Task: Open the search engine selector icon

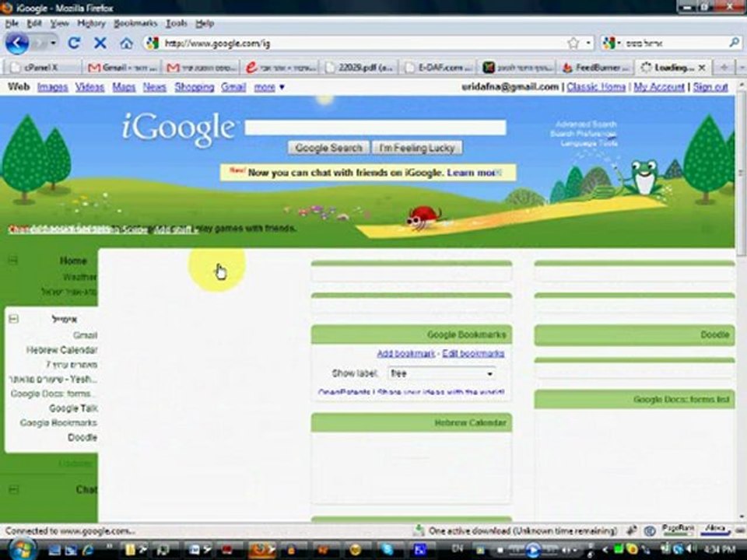Action: tap(608, 44)
